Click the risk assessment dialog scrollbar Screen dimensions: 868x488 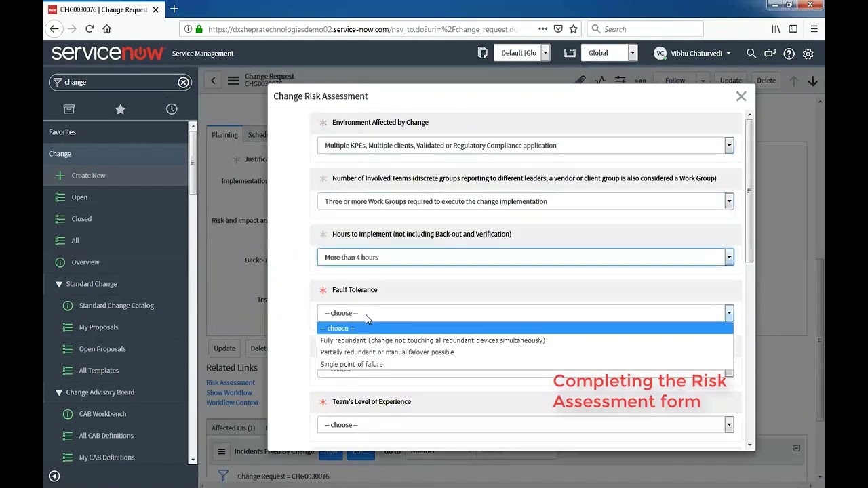point(749,192)
